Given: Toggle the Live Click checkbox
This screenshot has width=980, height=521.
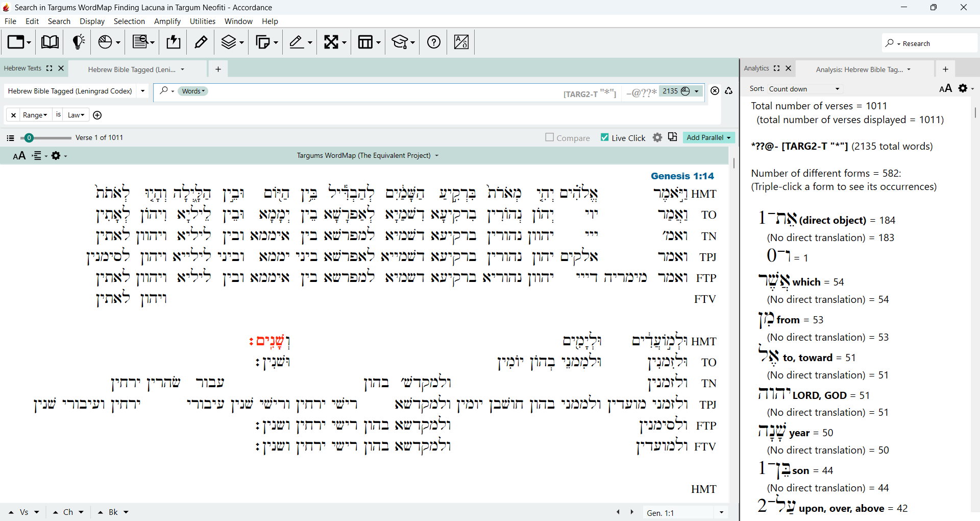Looking at the screenshot, I should (x=605, y=137).
